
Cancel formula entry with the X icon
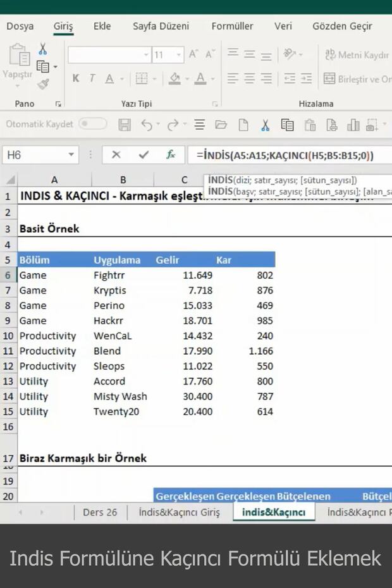pos(116,154)
